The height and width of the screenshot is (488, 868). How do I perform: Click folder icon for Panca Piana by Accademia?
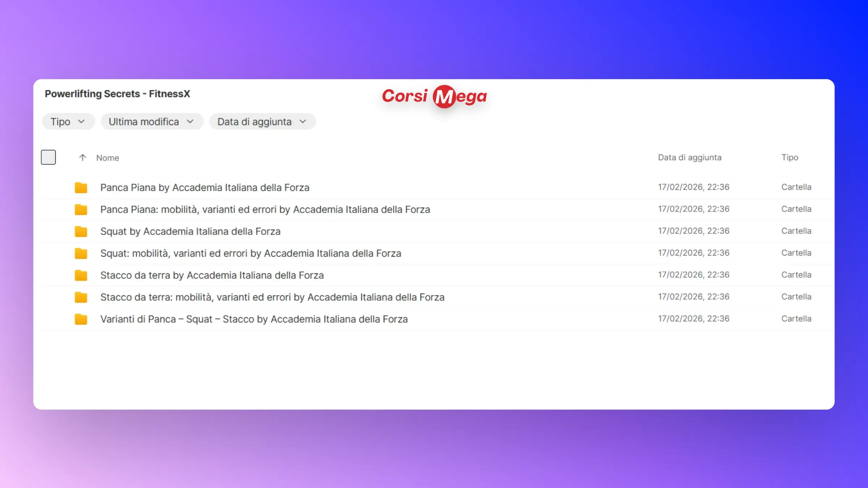(81, 188)
